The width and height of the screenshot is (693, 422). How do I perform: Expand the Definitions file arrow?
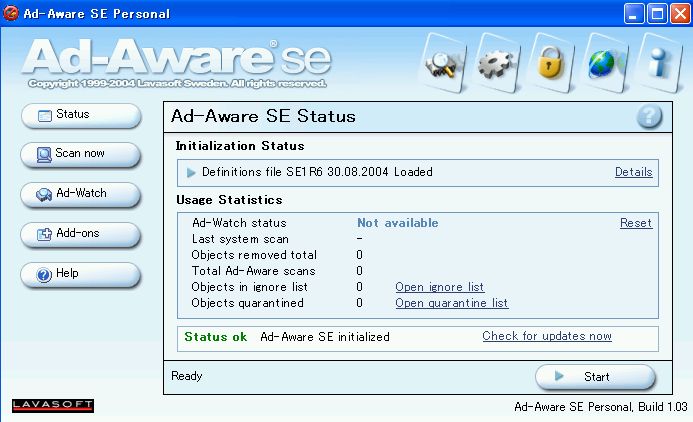(x=191, y=172)
